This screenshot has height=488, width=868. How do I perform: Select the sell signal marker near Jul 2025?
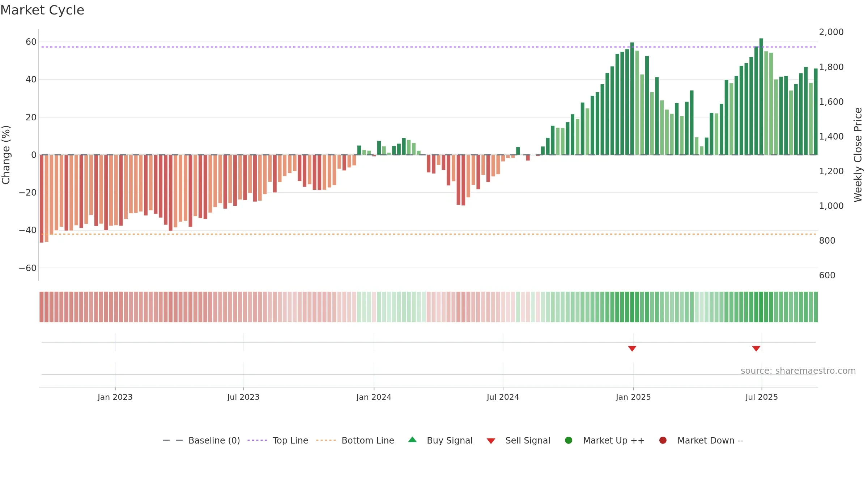(756, 348)
